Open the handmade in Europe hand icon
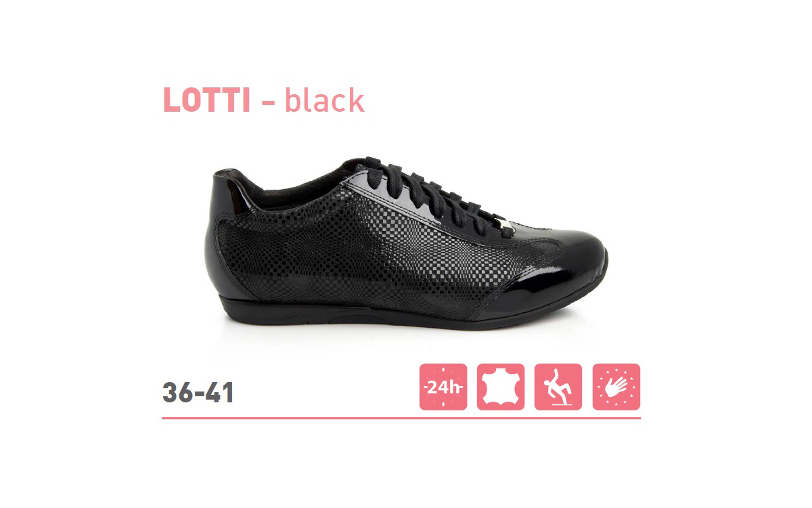 (x=616, y=387)
